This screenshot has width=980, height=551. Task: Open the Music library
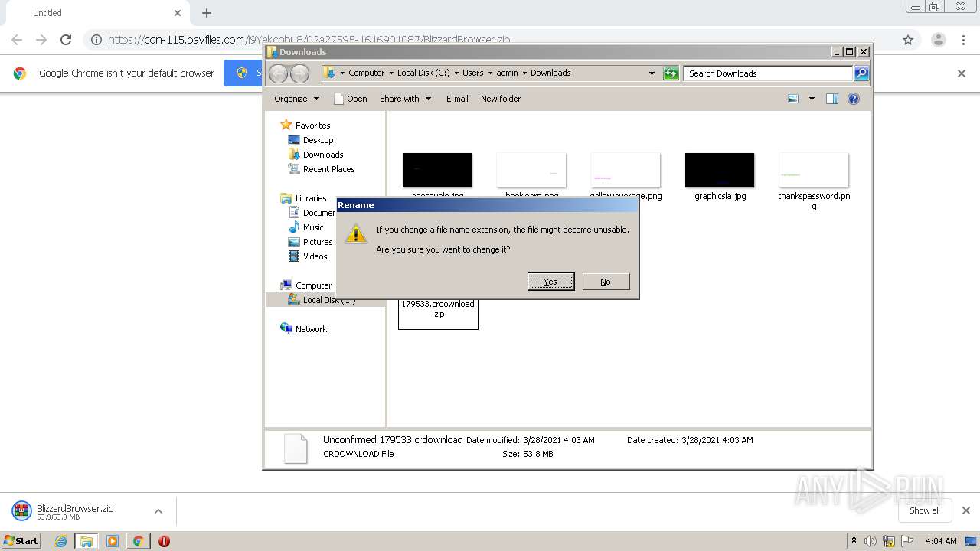click(x=313, y=227)
